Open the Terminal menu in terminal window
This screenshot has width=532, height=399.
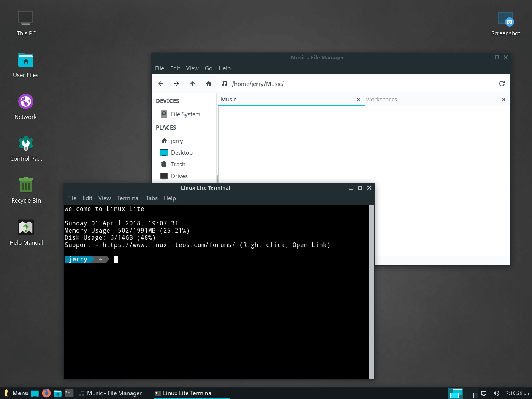128,198
